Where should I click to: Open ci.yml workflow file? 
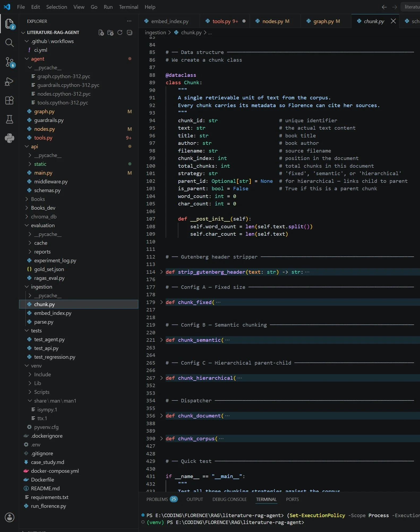coord(79,50)
